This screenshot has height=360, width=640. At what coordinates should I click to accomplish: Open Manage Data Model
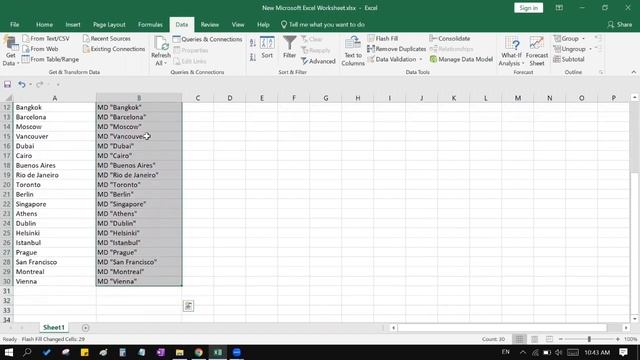point(461,59)
